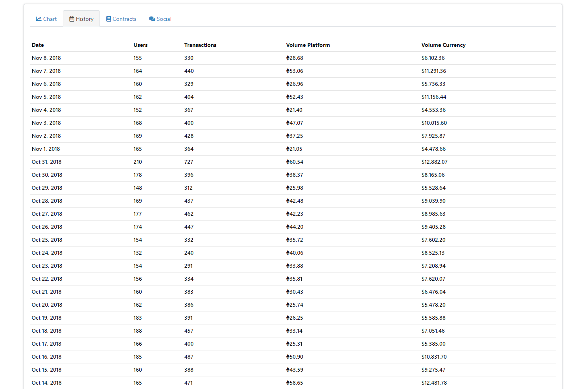Click the transactions value 312

click(188, 188)
